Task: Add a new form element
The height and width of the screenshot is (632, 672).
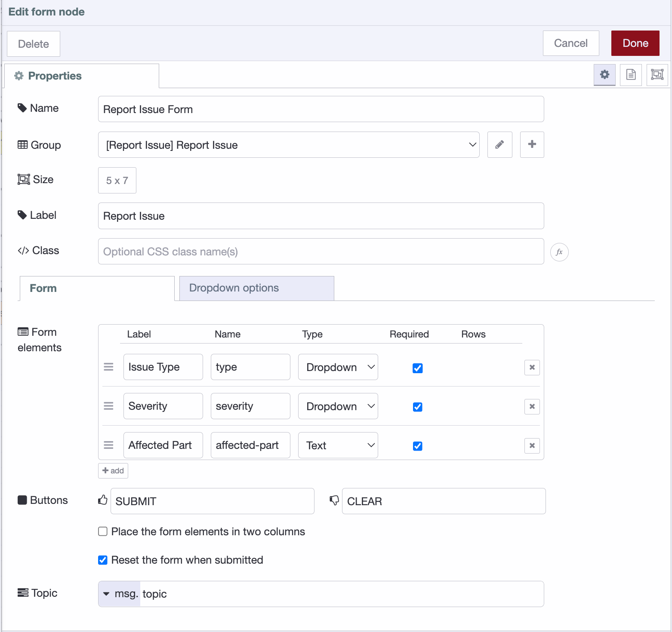Action: point(113,471)
